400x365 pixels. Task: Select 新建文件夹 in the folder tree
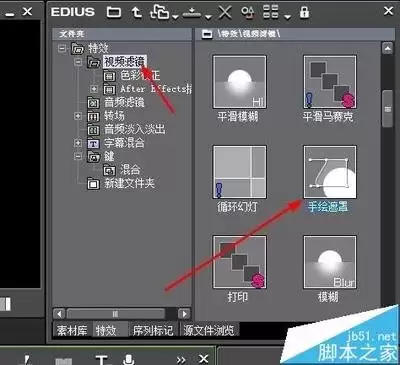click(x=129, y=183)
